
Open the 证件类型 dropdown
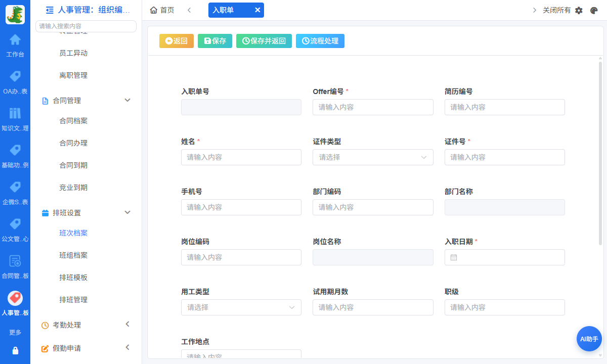373,157
